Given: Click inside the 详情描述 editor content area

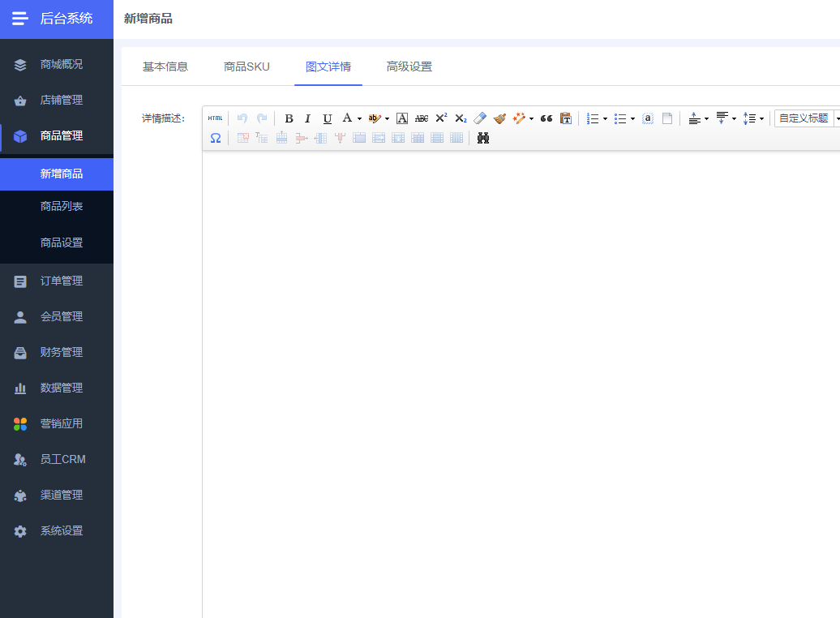Looking at the screenshot, I should point(521,384).
